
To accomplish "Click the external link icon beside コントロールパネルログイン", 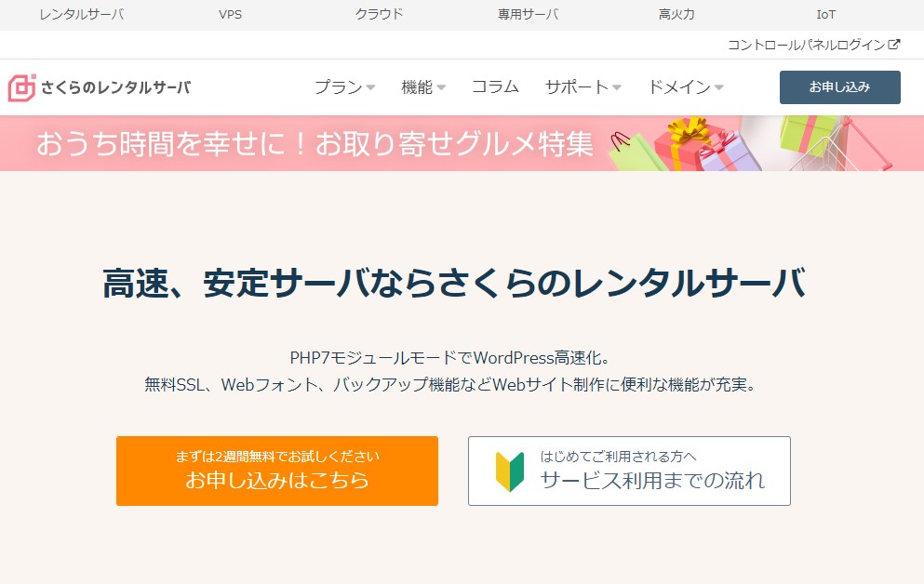I will click(x=894, y=44).
